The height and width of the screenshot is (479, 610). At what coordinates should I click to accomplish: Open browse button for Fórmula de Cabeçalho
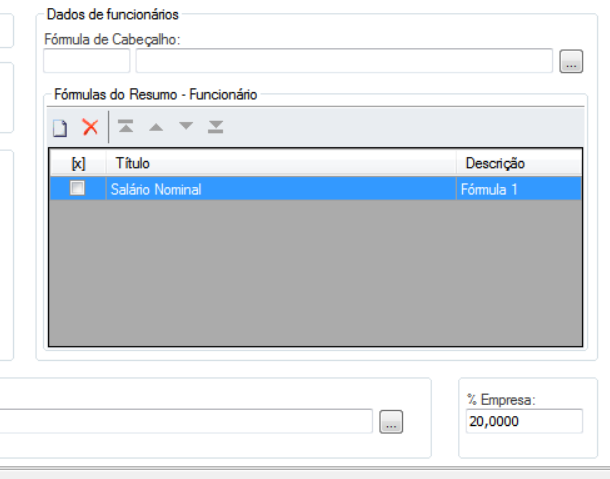571,61
